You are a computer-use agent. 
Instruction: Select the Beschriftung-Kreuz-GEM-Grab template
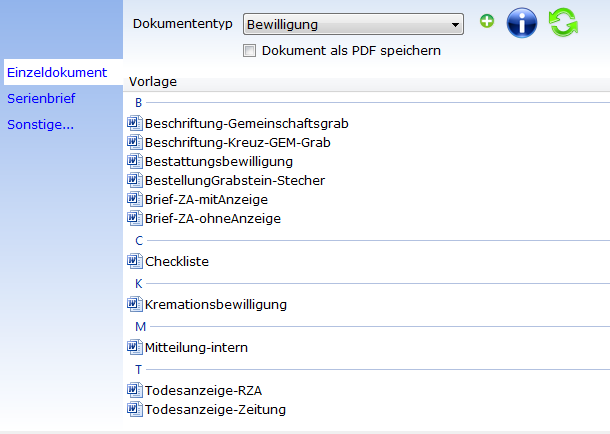click(238, 142)
